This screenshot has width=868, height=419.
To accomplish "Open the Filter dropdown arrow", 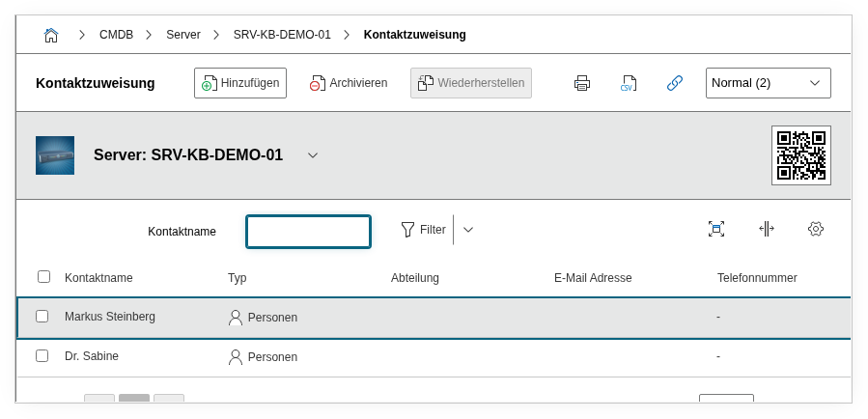I will (468, 230).
